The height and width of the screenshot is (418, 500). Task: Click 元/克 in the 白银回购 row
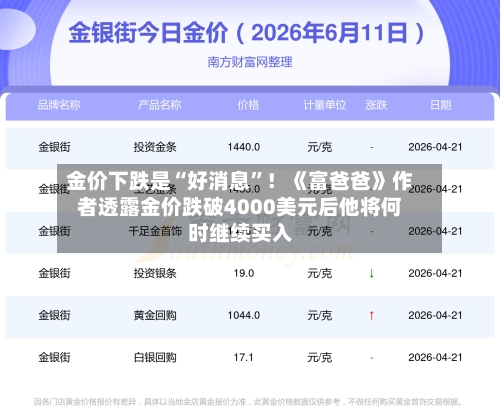(x=320, y=358)
